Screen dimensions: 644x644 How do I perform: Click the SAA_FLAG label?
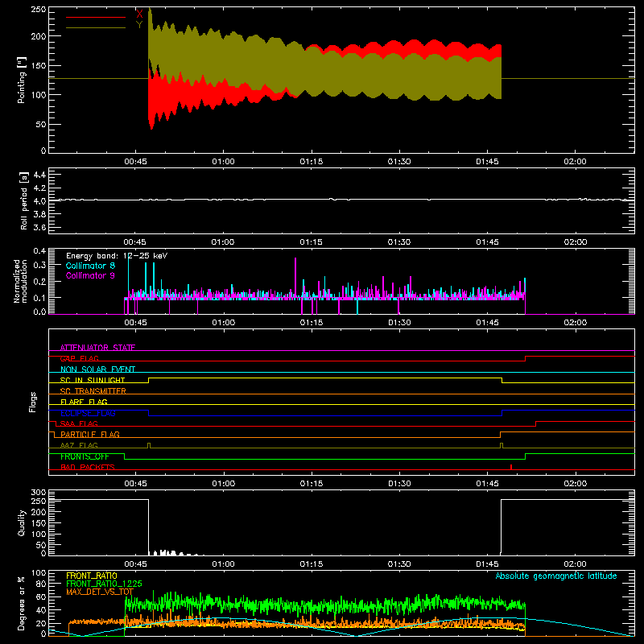pyautogui.click(x=79, y=423)
